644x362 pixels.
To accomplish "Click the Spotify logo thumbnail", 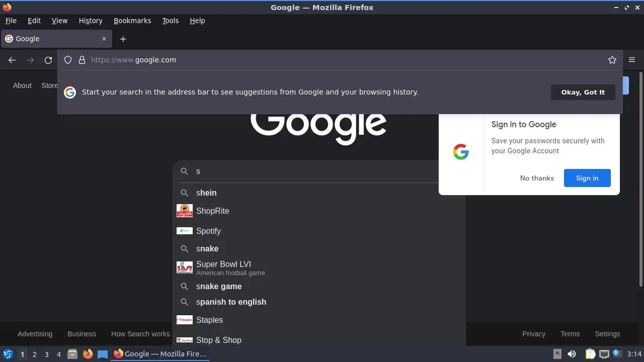I will coord(185,231).
